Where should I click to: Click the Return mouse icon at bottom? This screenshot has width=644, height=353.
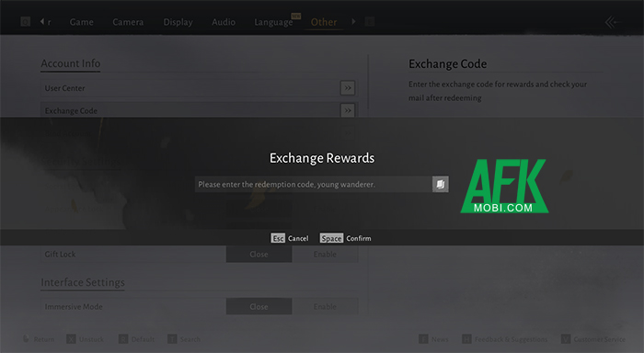pyautogui.click(x=26, y=339)
